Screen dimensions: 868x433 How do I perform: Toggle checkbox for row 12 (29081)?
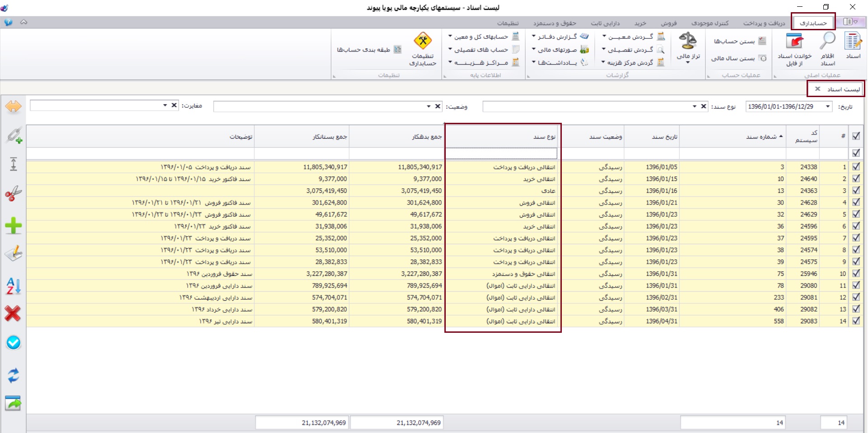tap(856, 297)
